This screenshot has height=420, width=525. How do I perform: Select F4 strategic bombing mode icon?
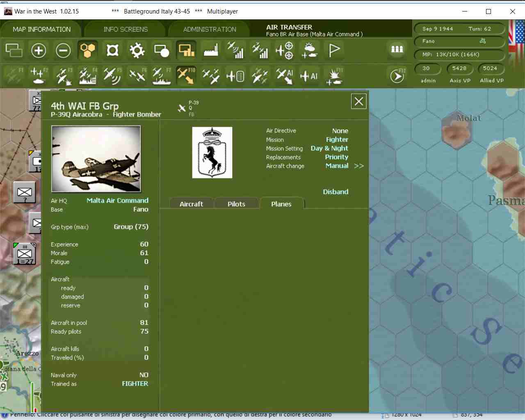[88, 76]
